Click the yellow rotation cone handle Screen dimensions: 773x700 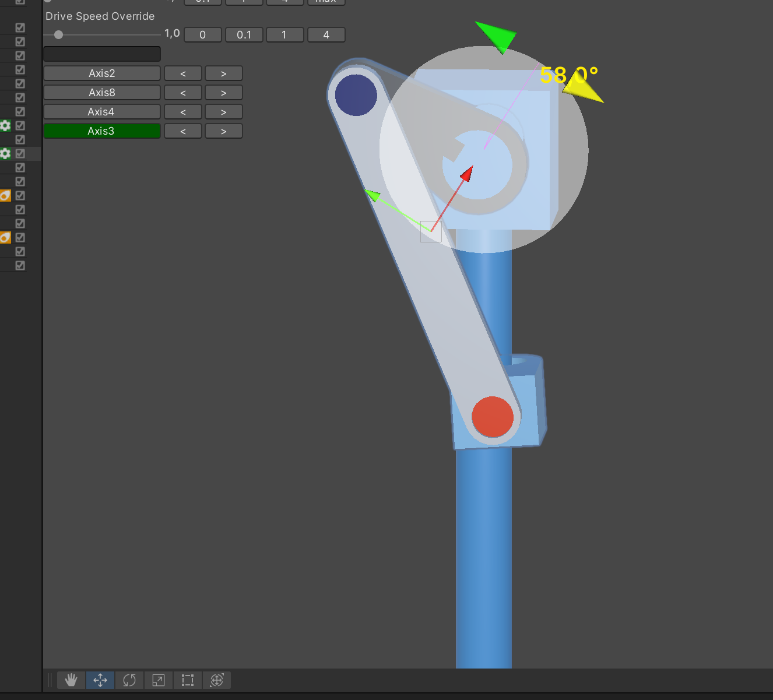[x=583, y=87]
